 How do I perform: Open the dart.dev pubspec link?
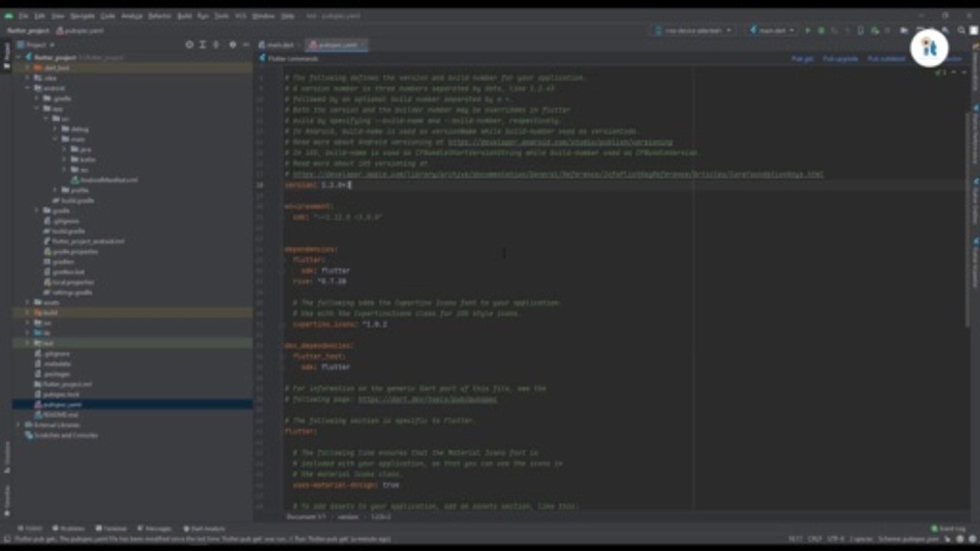[427, 399]
